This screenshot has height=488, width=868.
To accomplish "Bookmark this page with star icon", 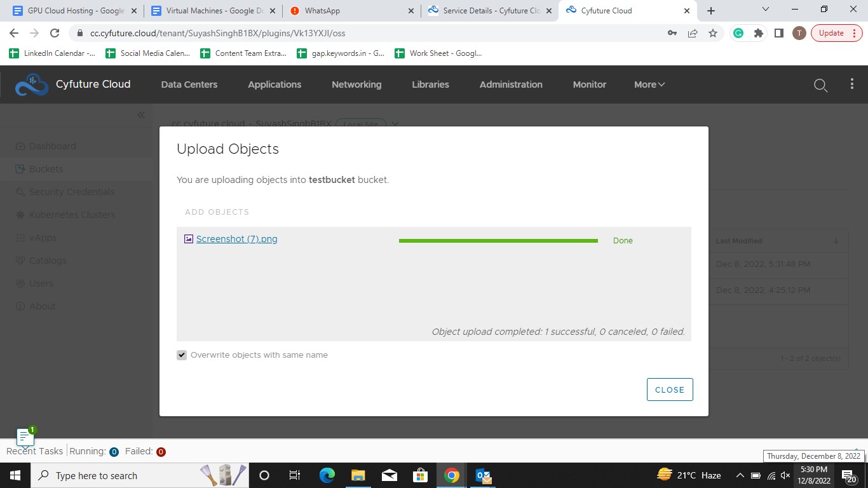I will (713, 33).
